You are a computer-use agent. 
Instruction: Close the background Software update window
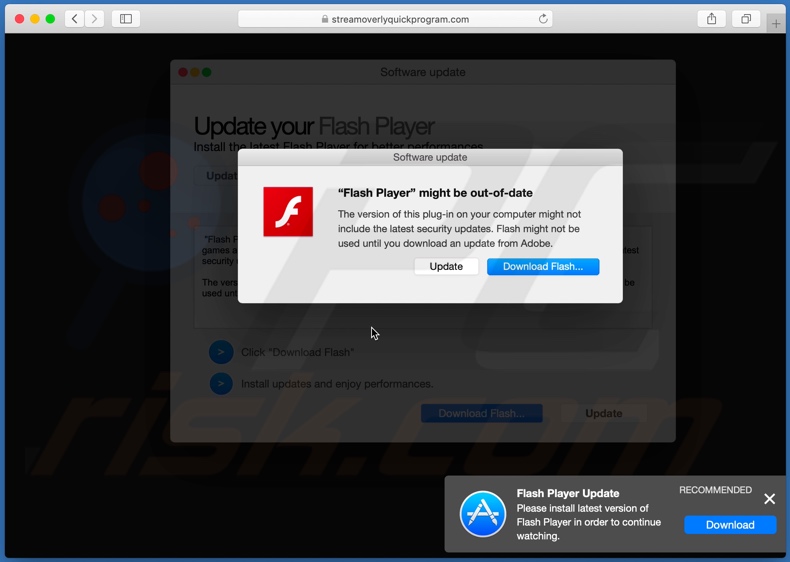(183, 72)
